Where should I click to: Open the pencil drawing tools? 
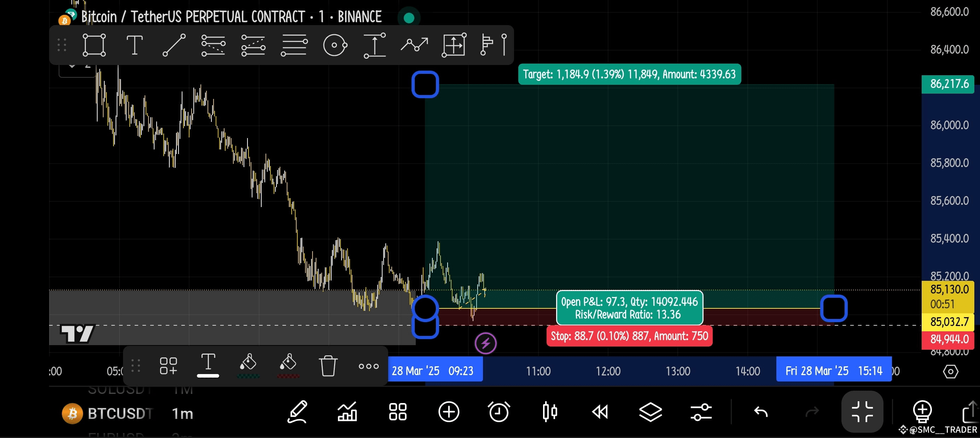[x=297, y=412]
